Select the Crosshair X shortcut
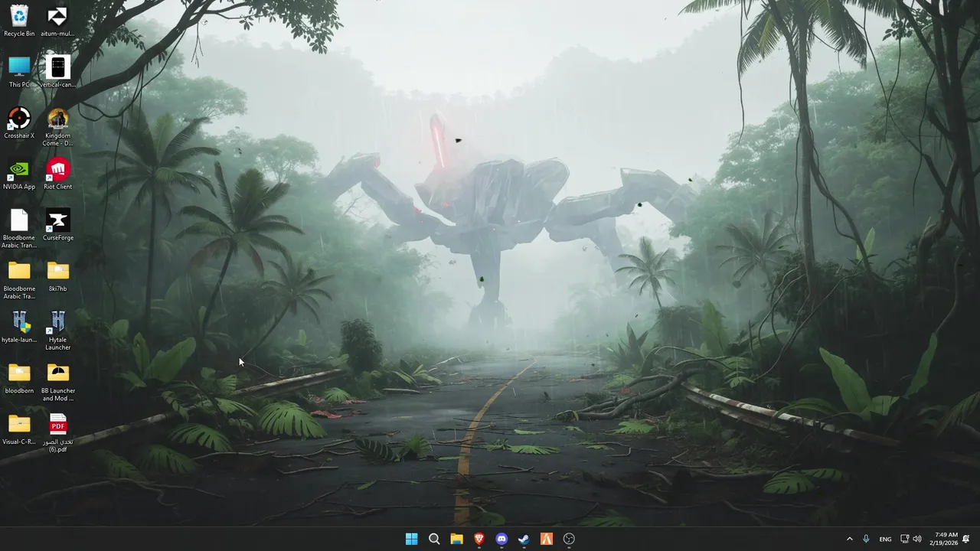Image resolution: width=980 pixels, height=551 pixels. pos(19,123)
